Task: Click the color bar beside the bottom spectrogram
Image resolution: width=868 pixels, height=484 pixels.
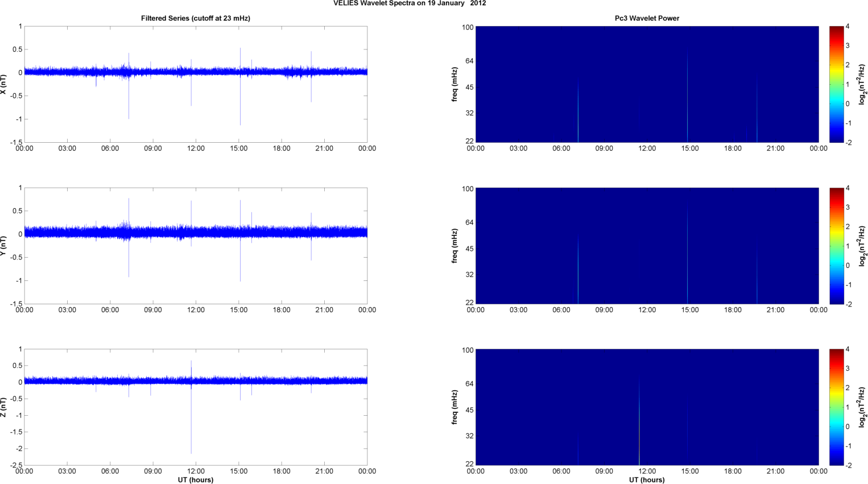Action: 836,407
